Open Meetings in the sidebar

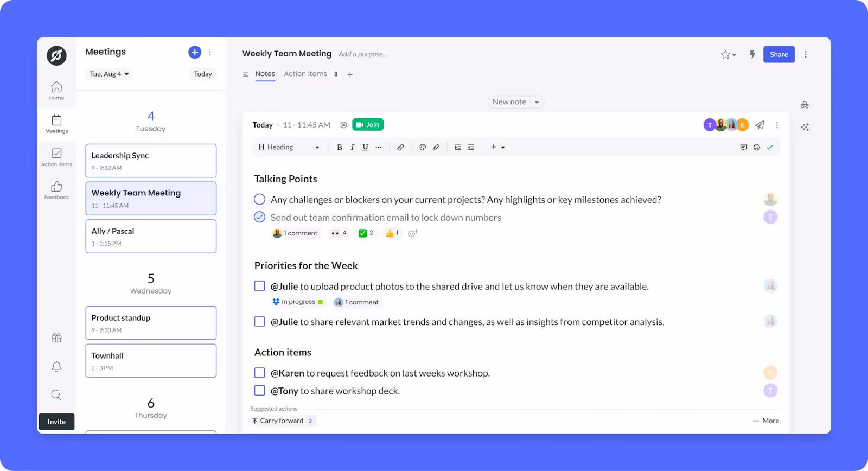point(56,124)
